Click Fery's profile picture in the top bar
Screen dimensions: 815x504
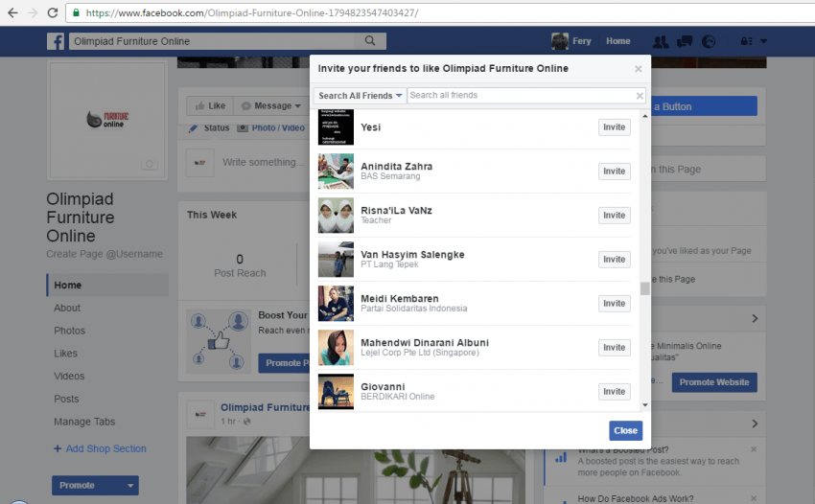pos(560,41)
